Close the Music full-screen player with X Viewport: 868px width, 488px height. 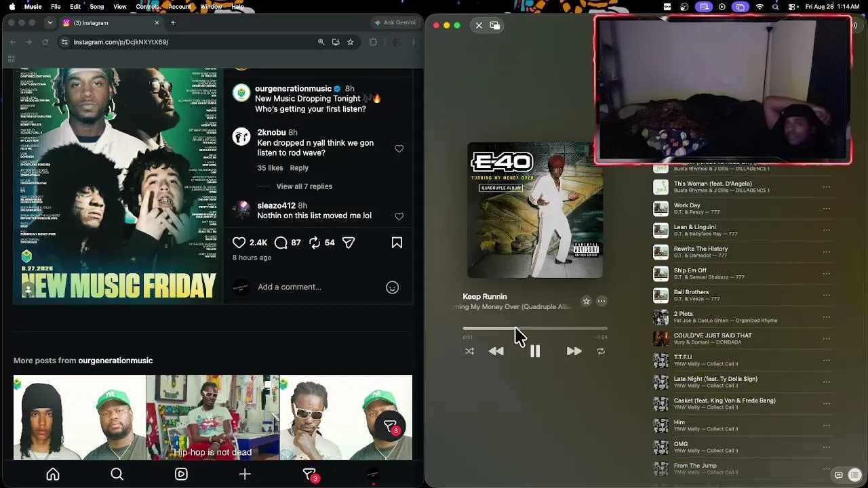pos(479,25)
